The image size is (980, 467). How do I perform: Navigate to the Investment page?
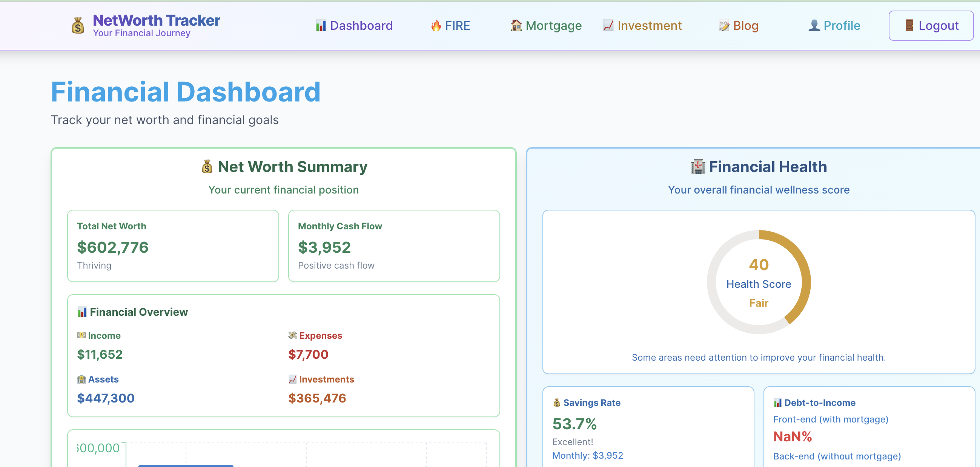pyautogui.click(x=642, y=26)
